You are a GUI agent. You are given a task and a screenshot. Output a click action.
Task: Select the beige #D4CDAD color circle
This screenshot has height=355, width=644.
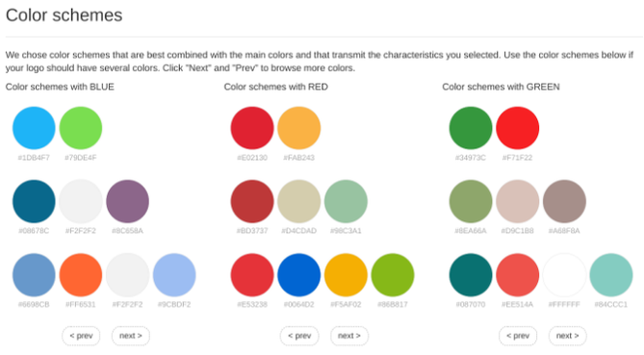299,201
